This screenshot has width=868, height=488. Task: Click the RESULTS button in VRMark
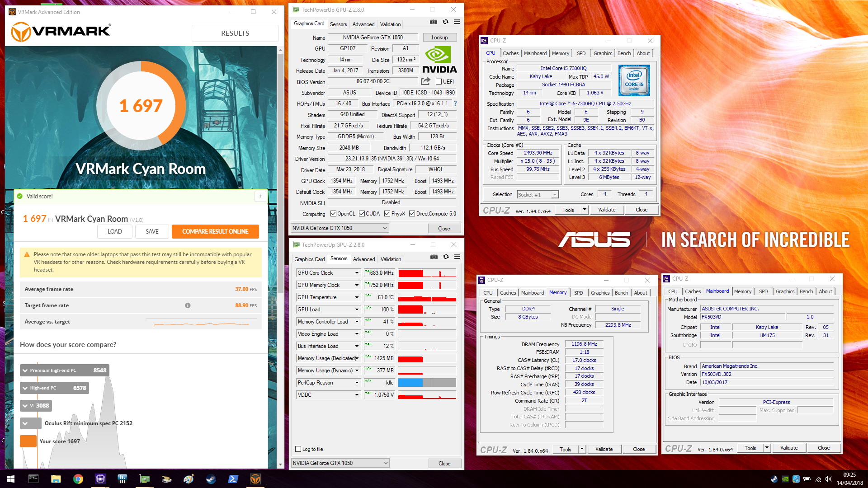235,33
